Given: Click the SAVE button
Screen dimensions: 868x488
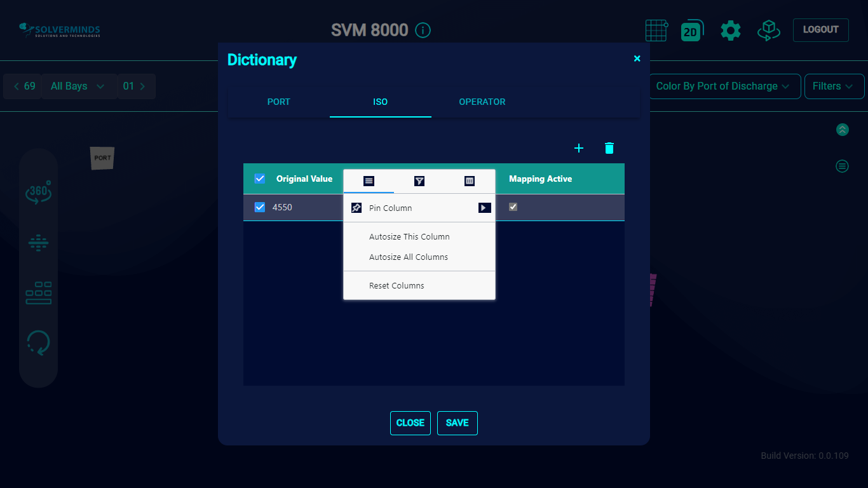Looking at the screenshot, I should (x=458, y=423).
